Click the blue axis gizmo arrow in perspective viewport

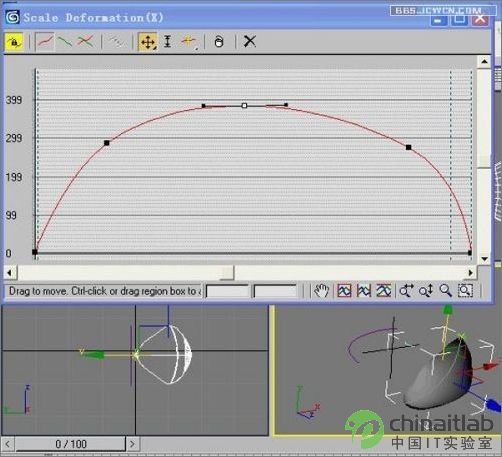(x=493, y=404)
